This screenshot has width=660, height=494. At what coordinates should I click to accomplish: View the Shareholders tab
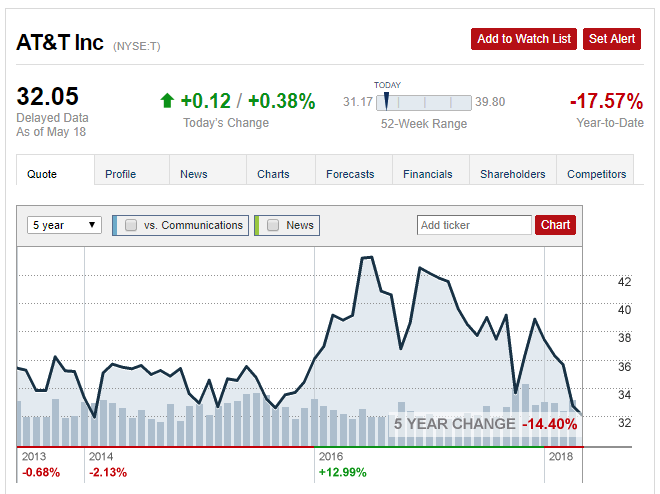[x=513, y=174]
